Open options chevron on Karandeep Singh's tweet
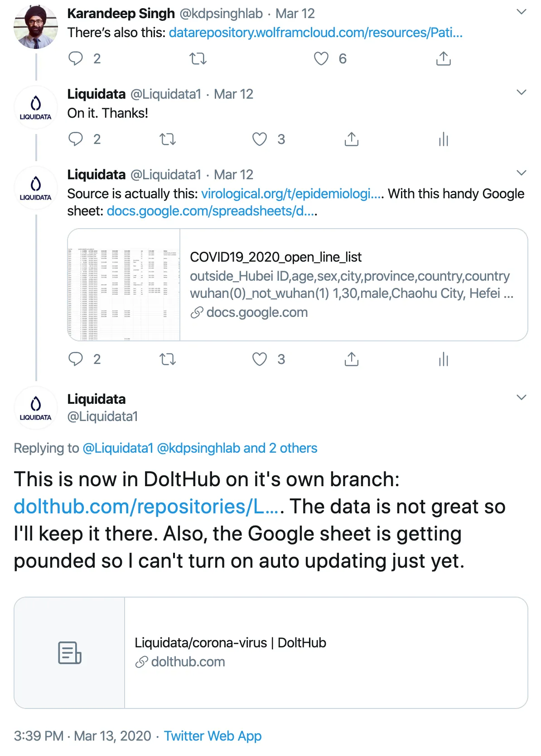 pos(522,12)
